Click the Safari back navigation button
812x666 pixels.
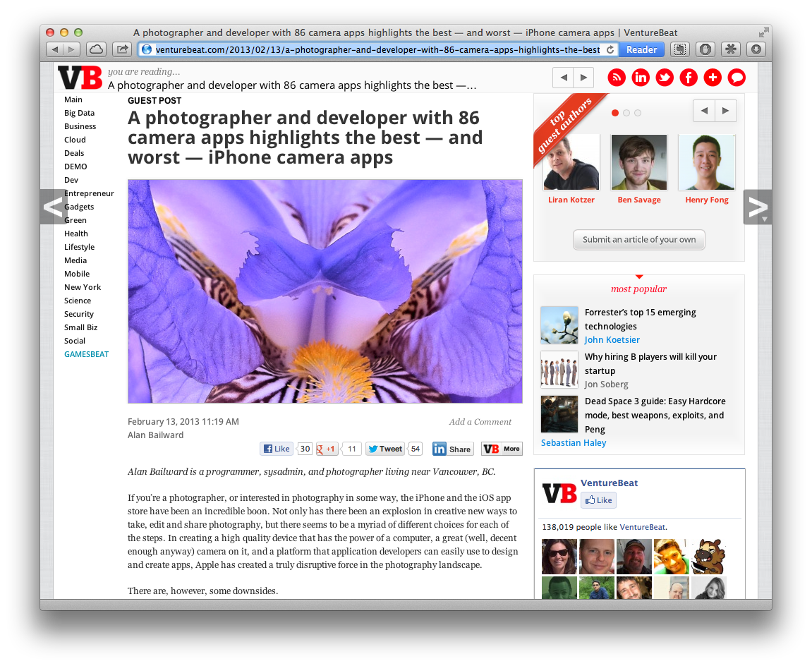(54, 49)
